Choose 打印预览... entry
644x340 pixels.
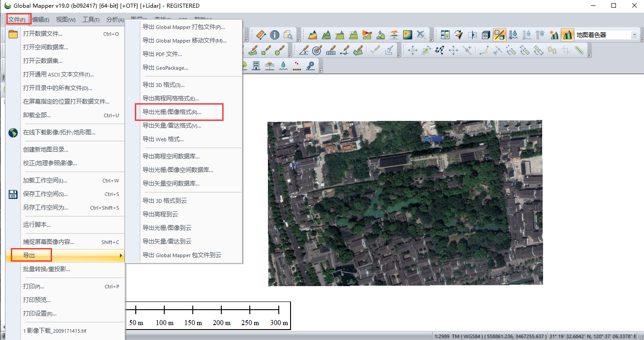[66, 300]
